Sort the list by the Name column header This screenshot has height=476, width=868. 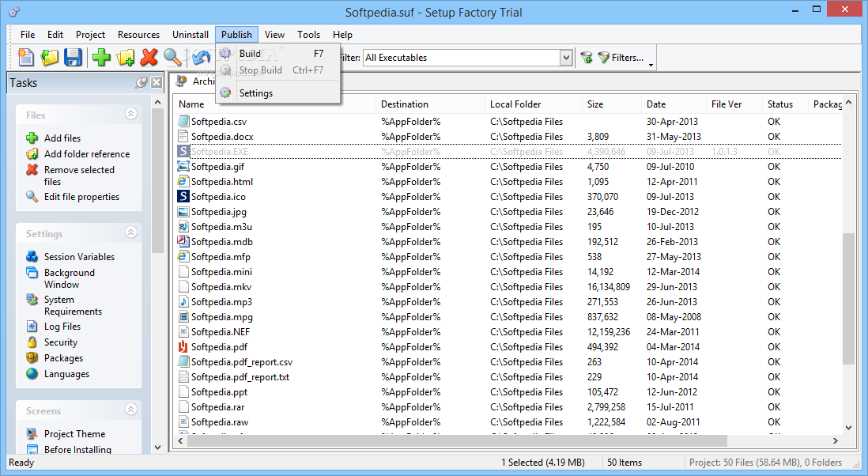point(275,104)
